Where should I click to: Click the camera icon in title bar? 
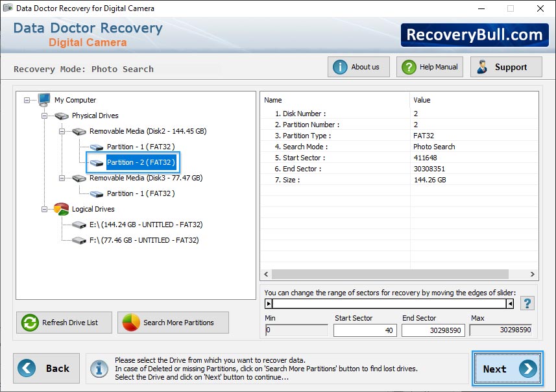pos(7,8)
